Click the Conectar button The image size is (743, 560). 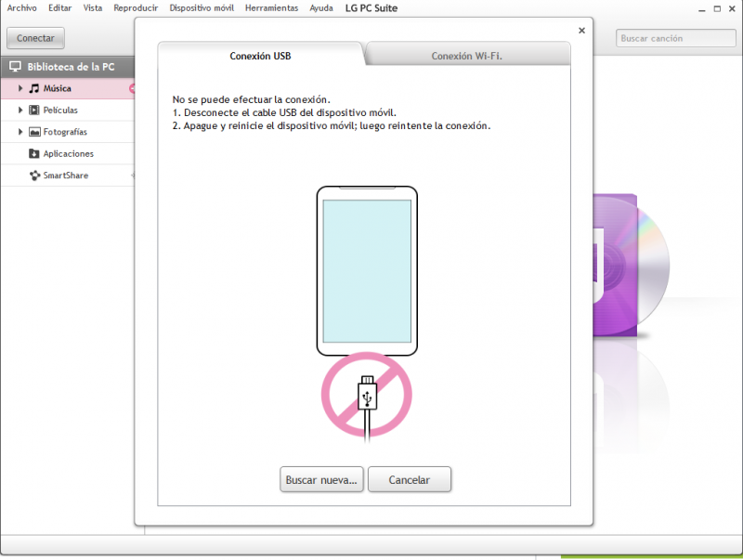point(35,38)
